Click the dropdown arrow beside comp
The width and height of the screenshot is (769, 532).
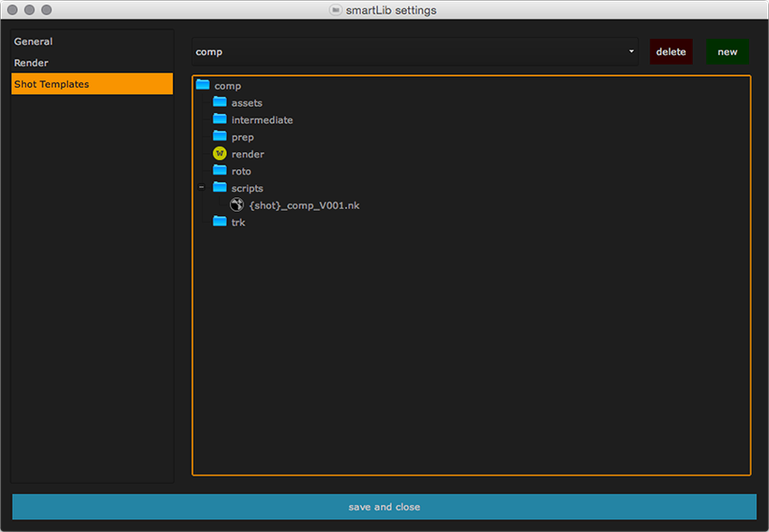point(631,52)
